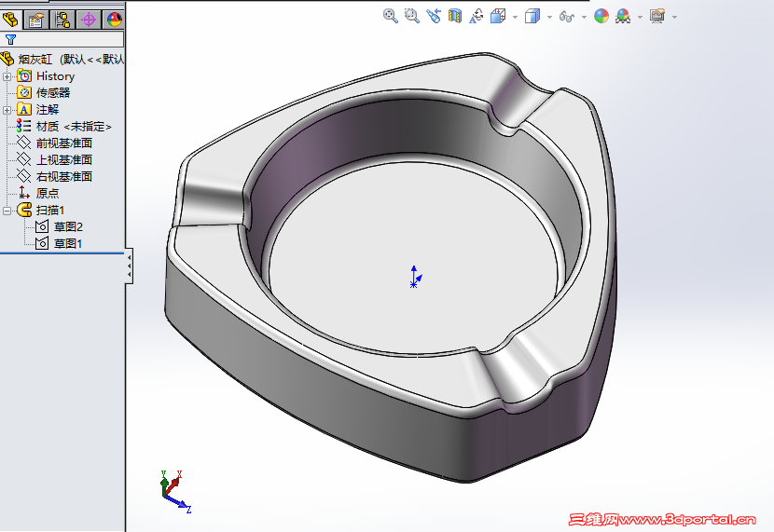The height and width of the screenshot is (532, 774).
Task: Click the panel collapse handle on splitter
Action: [x=129, y=266]
